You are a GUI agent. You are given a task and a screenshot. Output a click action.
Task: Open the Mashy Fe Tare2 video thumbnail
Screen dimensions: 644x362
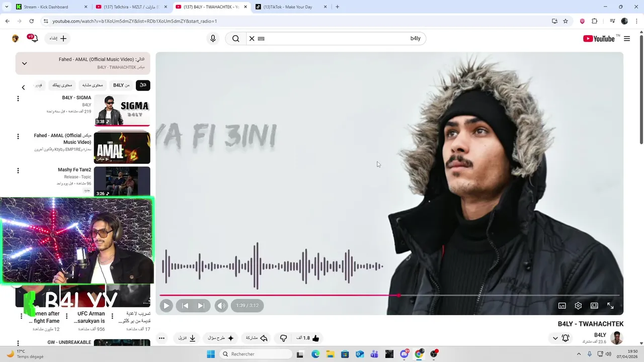(x=122, y=182)
